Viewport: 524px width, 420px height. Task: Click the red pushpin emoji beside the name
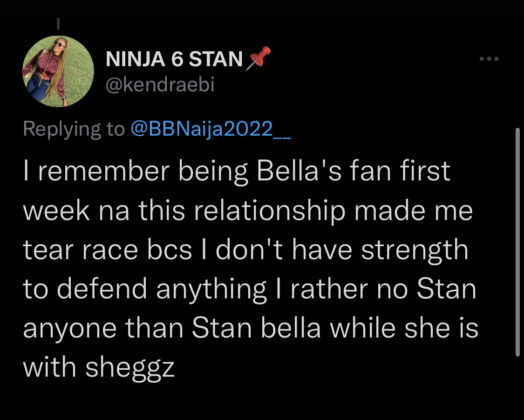[258, 58]
